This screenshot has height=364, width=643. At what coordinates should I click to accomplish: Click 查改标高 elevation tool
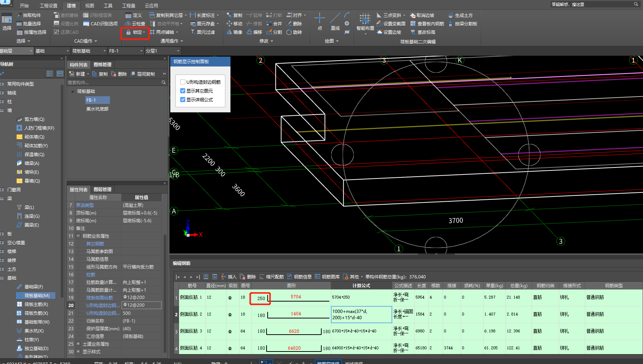point(423,32)
